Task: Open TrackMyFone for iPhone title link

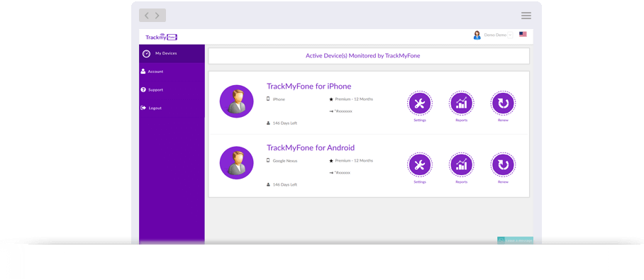Action: [309, 86]
